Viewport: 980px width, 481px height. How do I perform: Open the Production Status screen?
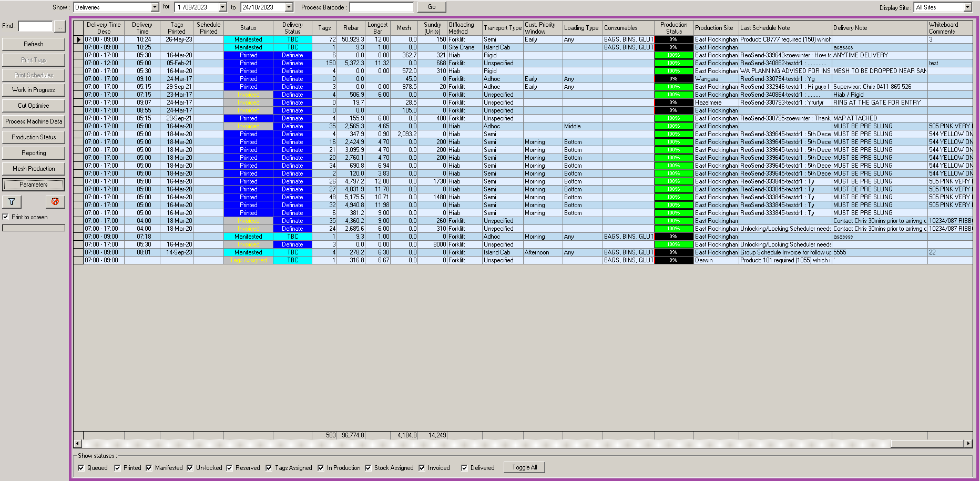pyautogui.click(x=34, y=137)
